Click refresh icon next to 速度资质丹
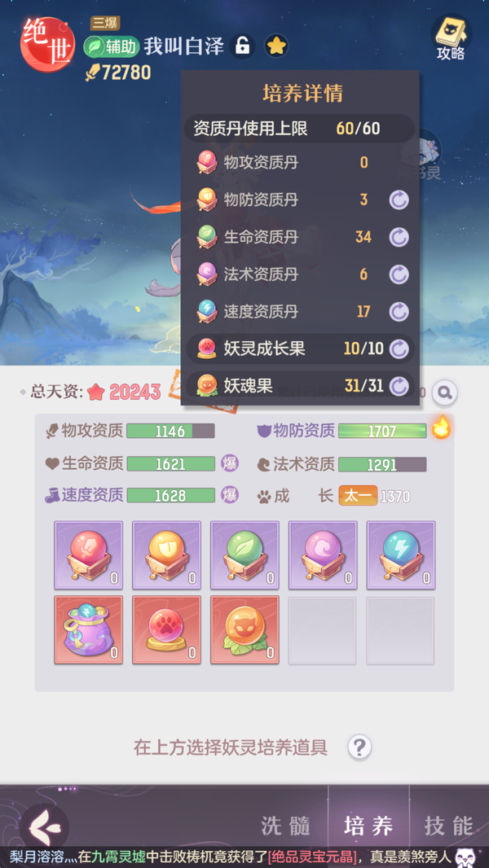The image size is (489, 868). point(399,311)
